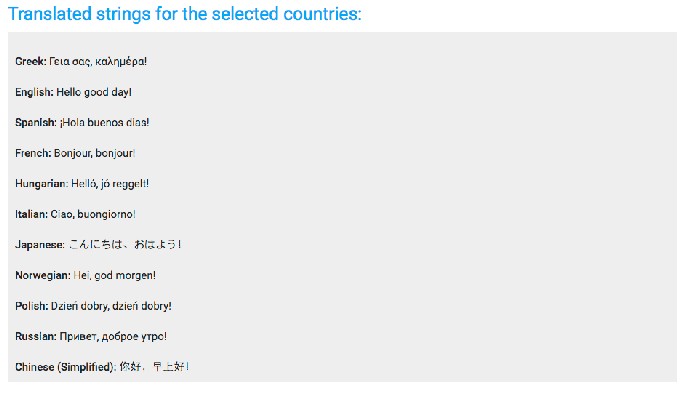This screenshot has width=695, height=397.
Task: Click the bold 'English:' label
Action: (34, 92)
